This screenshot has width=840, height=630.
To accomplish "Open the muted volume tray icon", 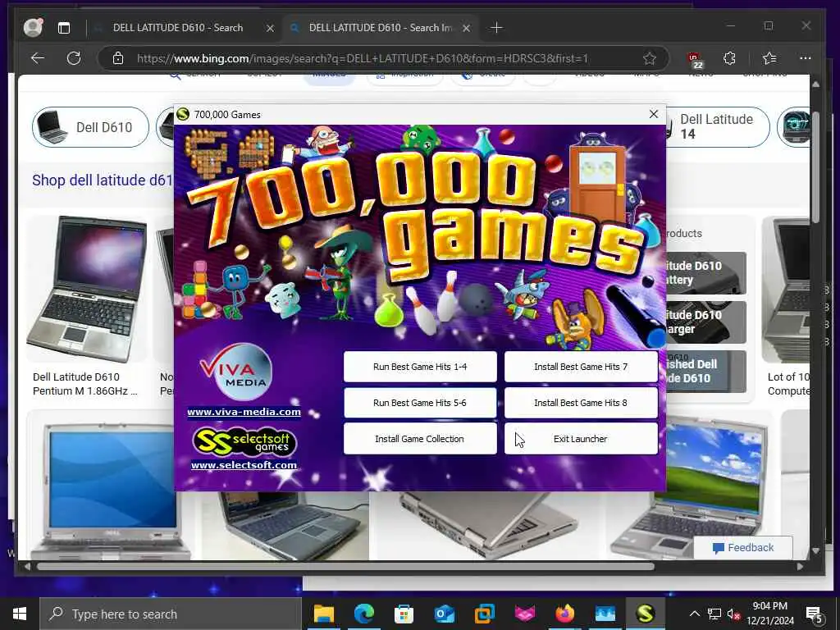I will (733, 614).
